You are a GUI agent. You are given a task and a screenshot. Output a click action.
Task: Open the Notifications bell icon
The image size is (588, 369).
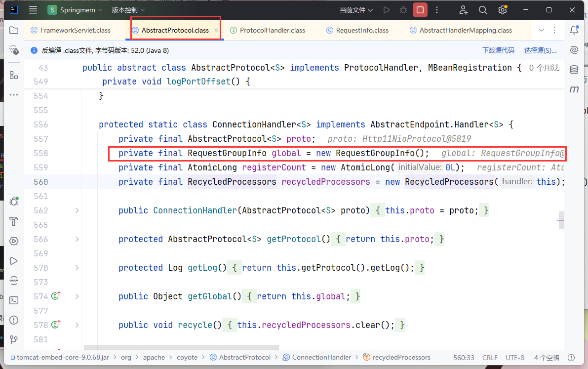[x=574, y=30]
